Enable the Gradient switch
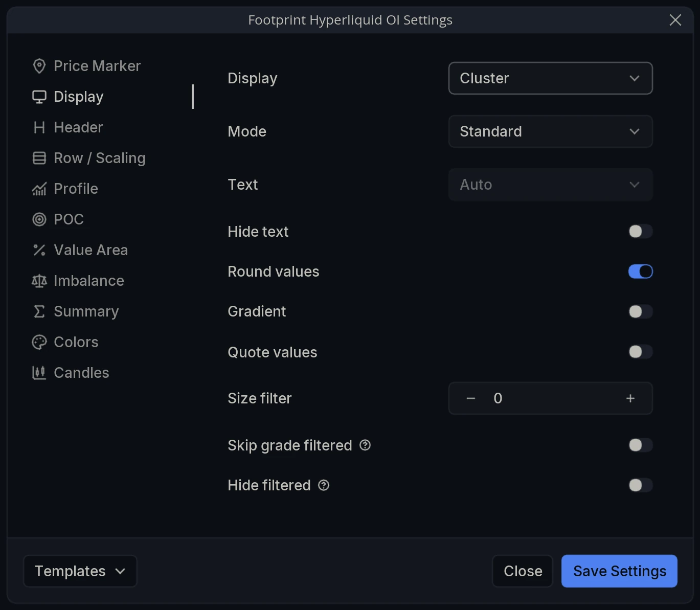700x610 pixels. pyautogui.click(x=641, y=311)
